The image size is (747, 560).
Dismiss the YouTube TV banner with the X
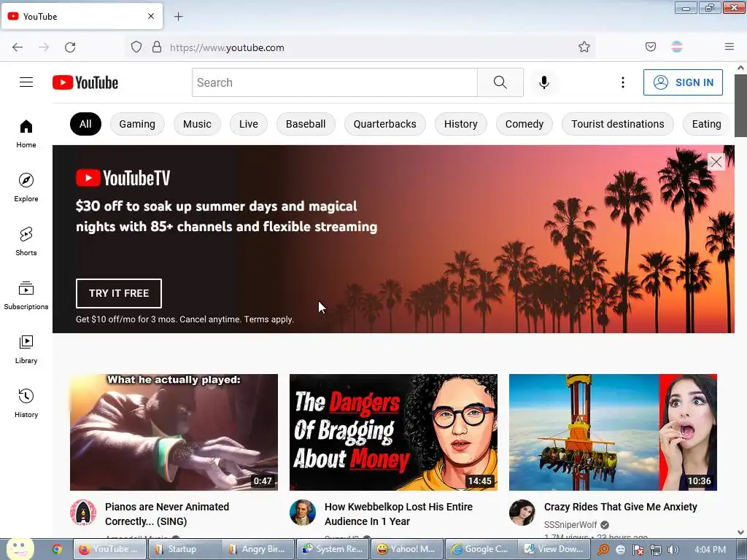point(716,162)
